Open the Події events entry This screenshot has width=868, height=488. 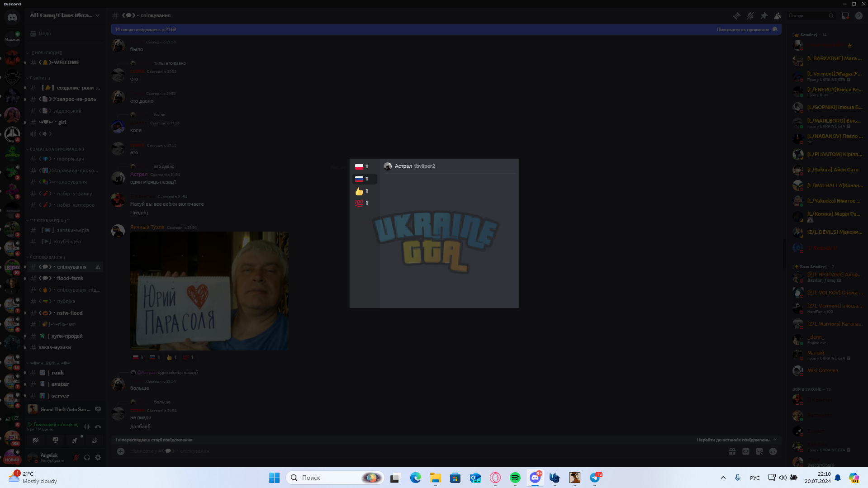coord(65,33)
